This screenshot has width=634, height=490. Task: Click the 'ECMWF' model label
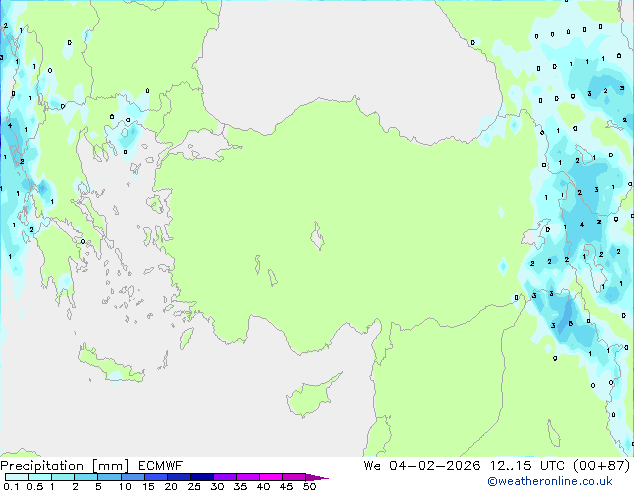pyautogui.click(x=160, y=466)
